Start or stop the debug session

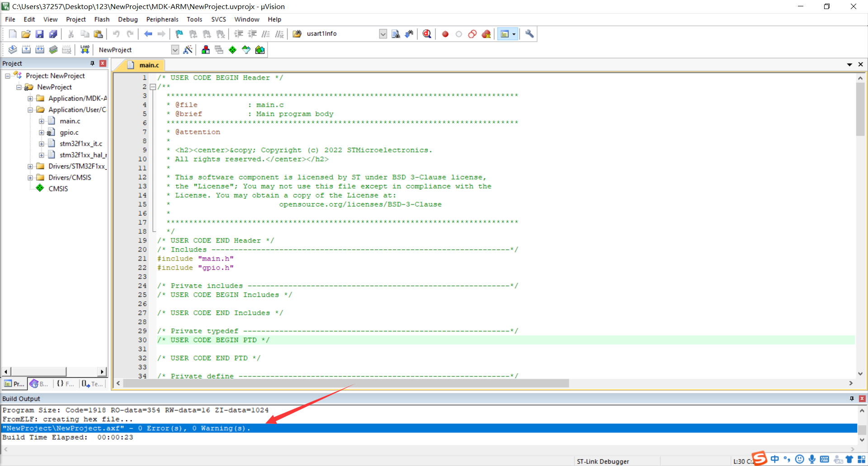[427, 34]
